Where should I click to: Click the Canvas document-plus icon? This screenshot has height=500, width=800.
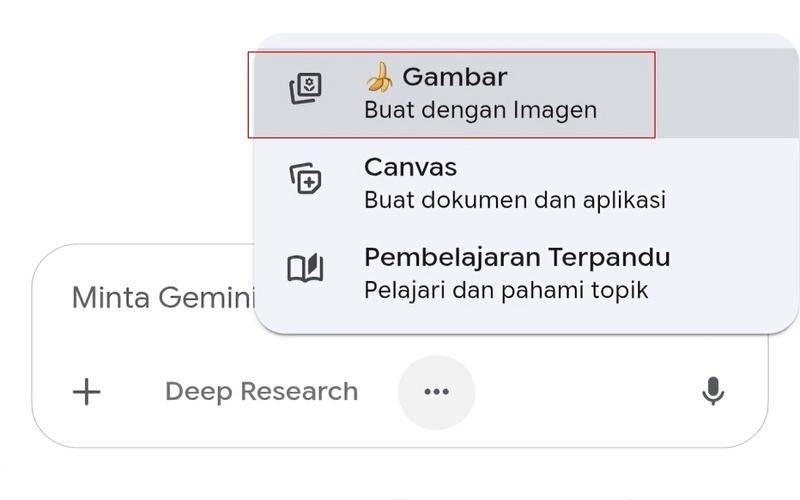[305, 178]
